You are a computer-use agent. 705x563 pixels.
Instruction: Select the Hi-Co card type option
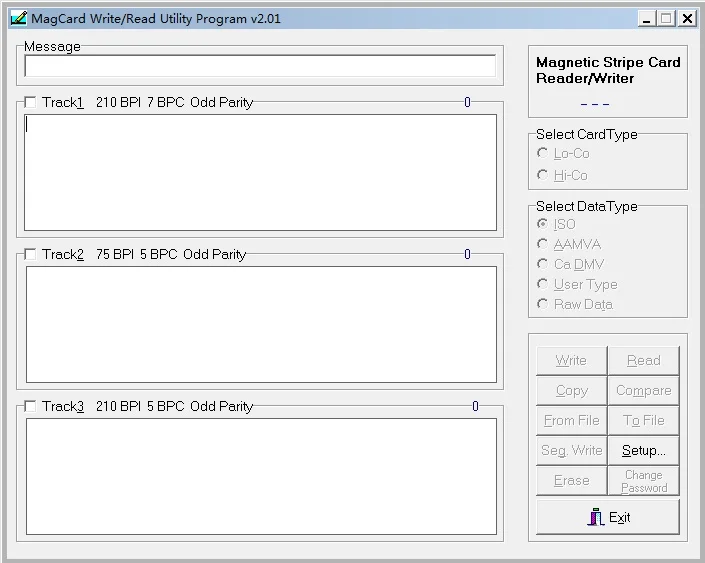pos(543,175)
